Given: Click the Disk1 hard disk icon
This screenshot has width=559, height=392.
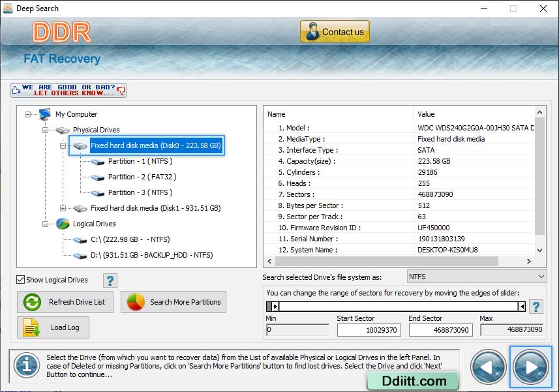Looking at the screenshot, I should (80, 208).
